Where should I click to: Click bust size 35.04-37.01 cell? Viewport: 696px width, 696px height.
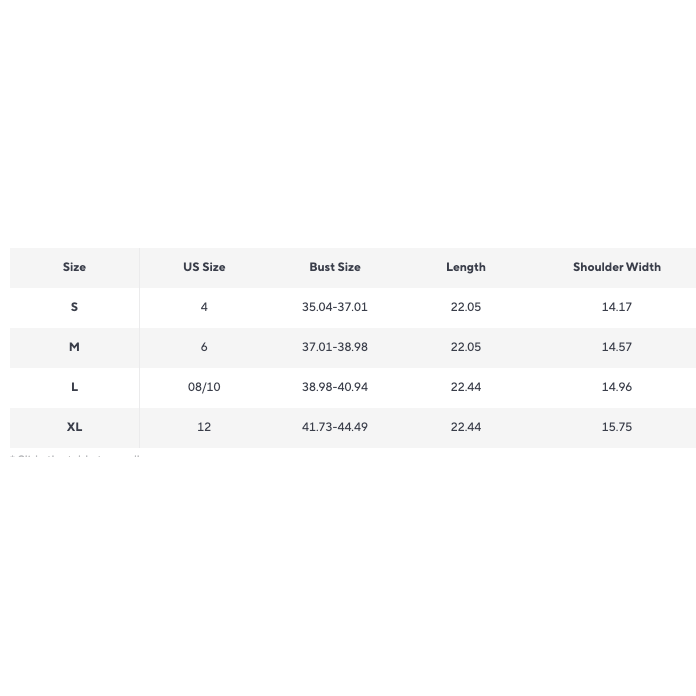point(335,307)
